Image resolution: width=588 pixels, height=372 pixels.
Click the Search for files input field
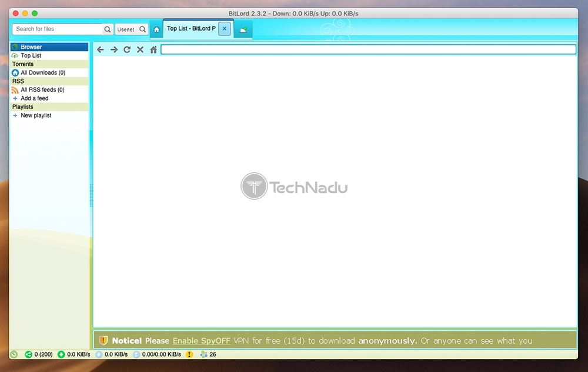tap(58, 29)
